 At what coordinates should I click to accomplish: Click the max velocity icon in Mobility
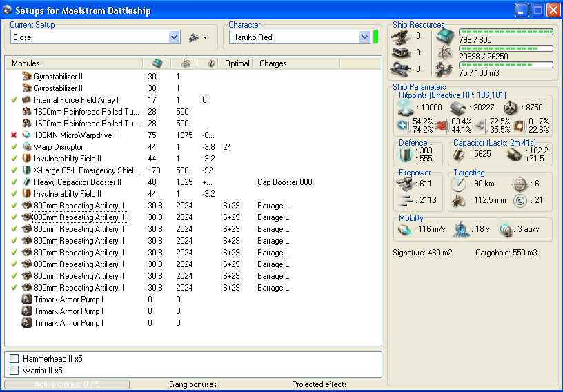pyautogui.click(x=405, y=228)
